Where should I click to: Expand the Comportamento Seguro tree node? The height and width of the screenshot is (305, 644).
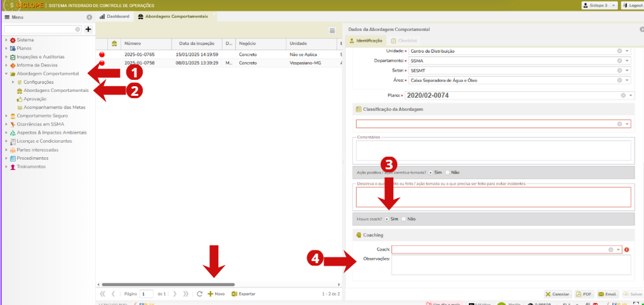click(6, 116)
